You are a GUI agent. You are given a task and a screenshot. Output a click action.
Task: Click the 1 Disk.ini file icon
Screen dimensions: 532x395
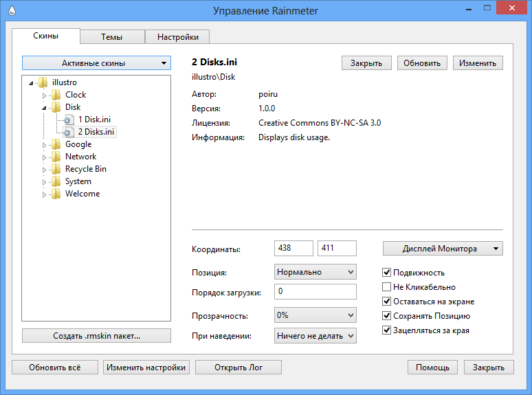(x=69, y=120)
